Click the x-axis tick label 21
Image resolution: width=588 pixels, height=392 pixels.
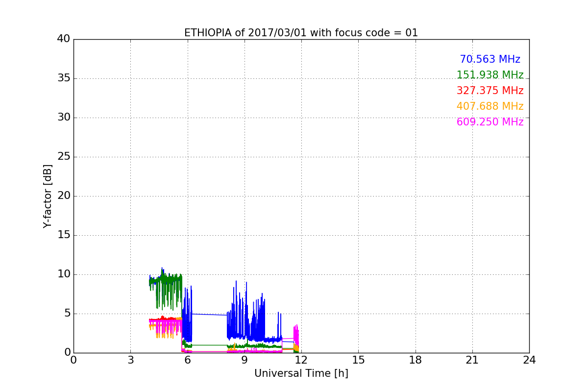pyautogui.click(x=472, y=360)
